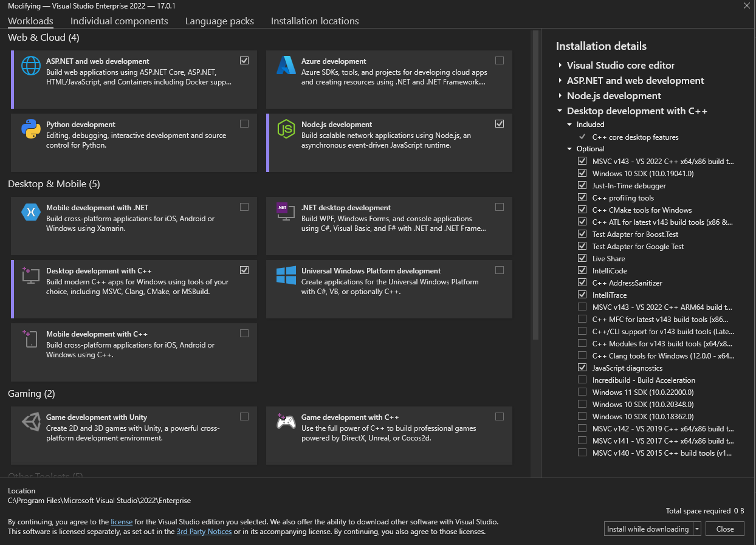Click the Xamarin Mobile .NET icon

click(31, 212)
